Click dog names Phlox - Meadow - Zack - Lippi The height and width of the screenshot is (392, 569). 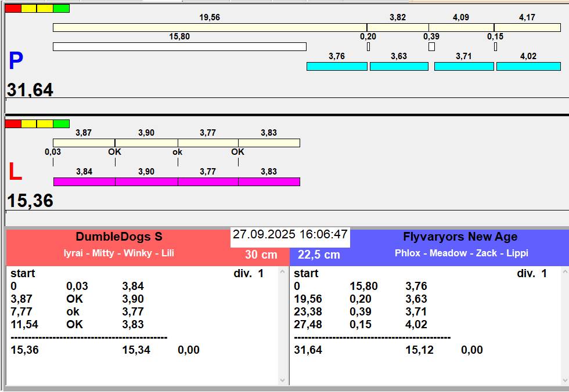pos(462,253)
